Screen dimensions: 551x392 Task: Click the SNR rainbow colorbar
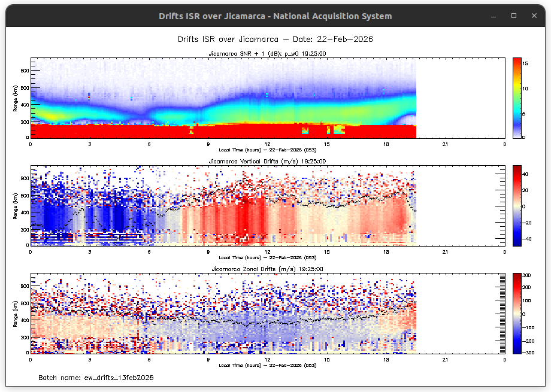(519, 98)
